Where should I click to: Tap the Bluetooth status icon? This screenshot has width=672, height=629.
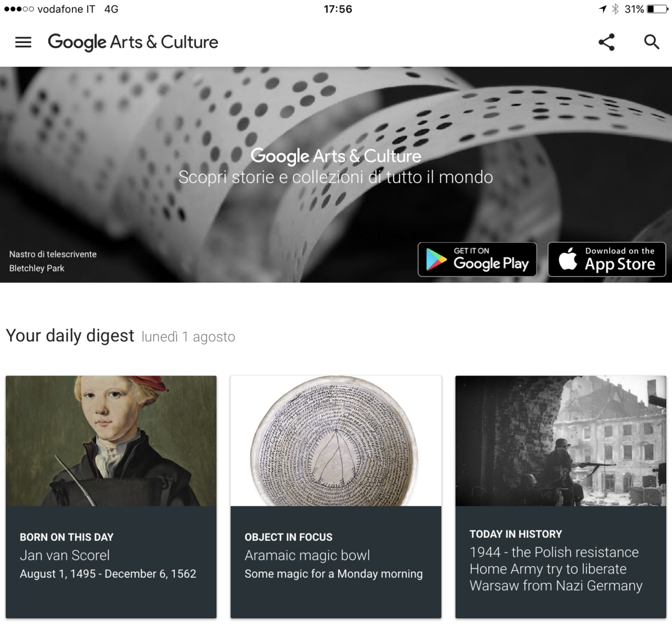pos(615,9)
